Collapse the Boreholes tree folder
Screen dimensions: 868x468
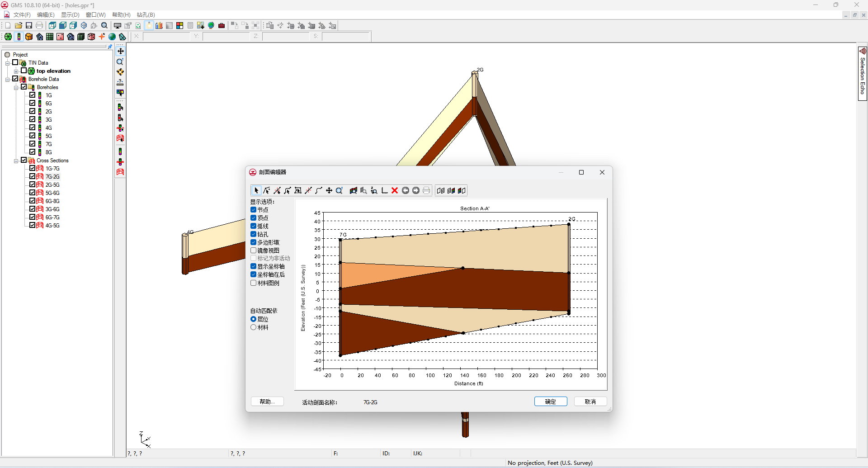tap(16, 87)
